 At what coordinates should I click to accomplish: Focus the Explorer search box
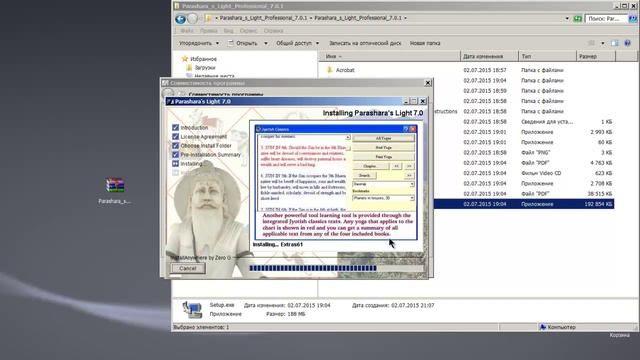pos(606,18)
